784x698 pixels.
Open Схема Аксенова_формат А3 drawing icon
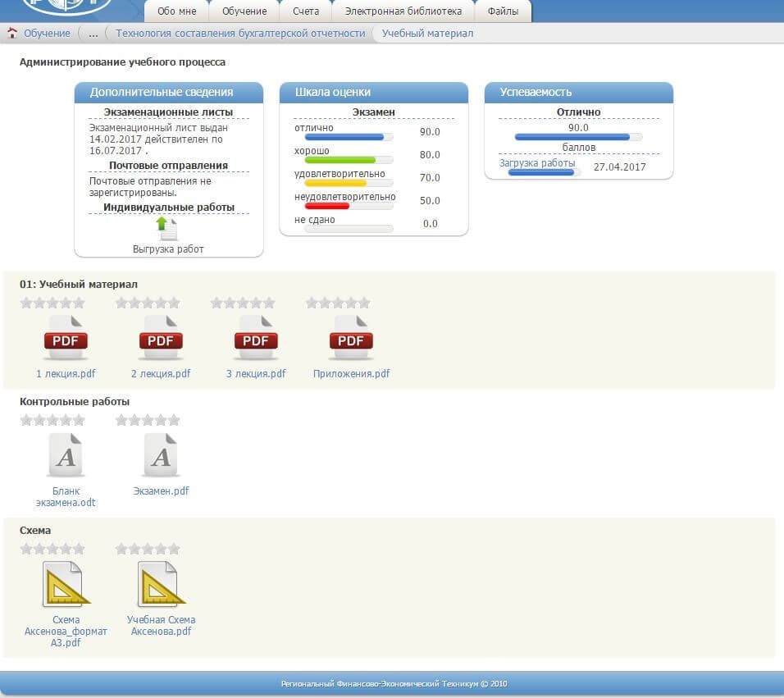click(x=66, y=583)
